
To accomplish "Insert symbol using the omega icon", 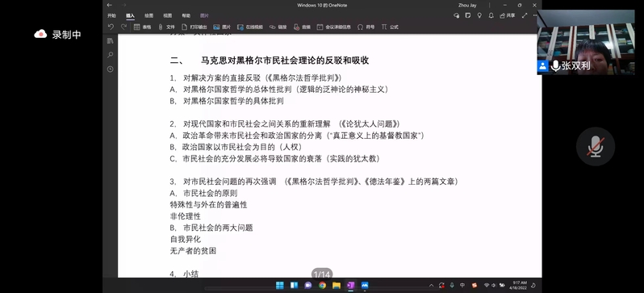I will point(366,27).
